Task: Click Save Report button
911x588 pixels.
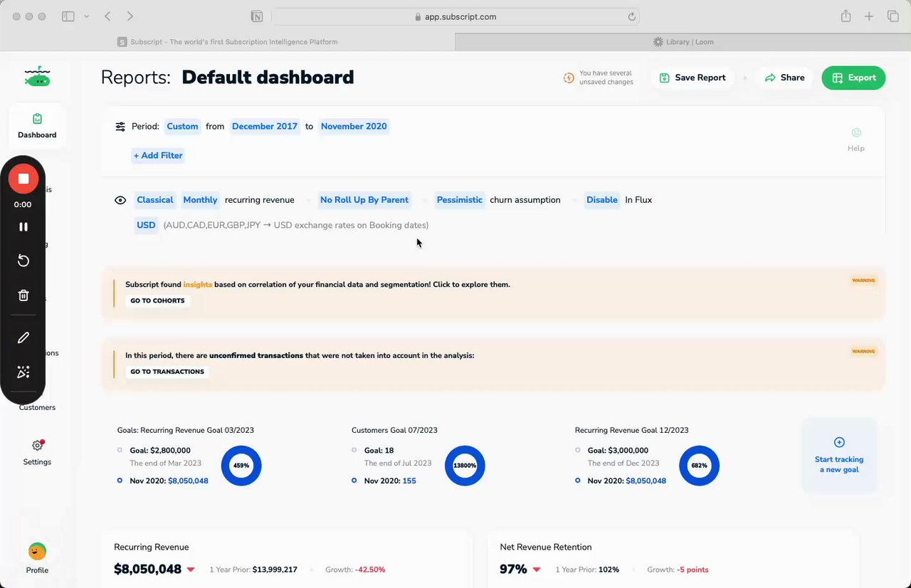Action: [x=693, y=78]
